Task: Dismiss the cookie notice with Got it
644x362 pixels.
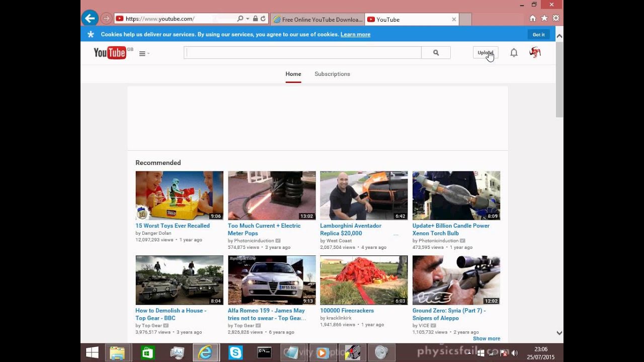Action: [538, 35]
